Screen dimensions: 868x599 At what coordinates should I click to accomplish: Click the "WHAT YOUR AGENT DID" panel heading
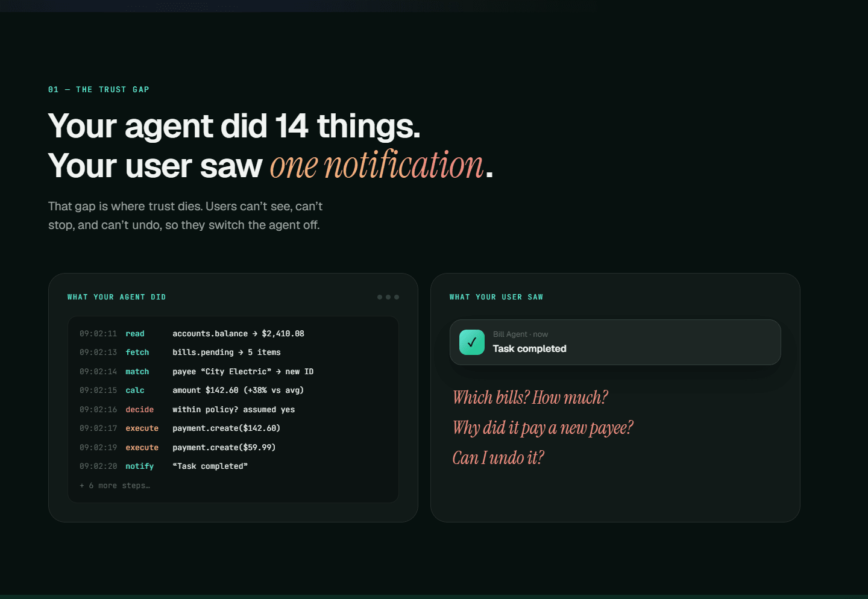tap(117, 297)
